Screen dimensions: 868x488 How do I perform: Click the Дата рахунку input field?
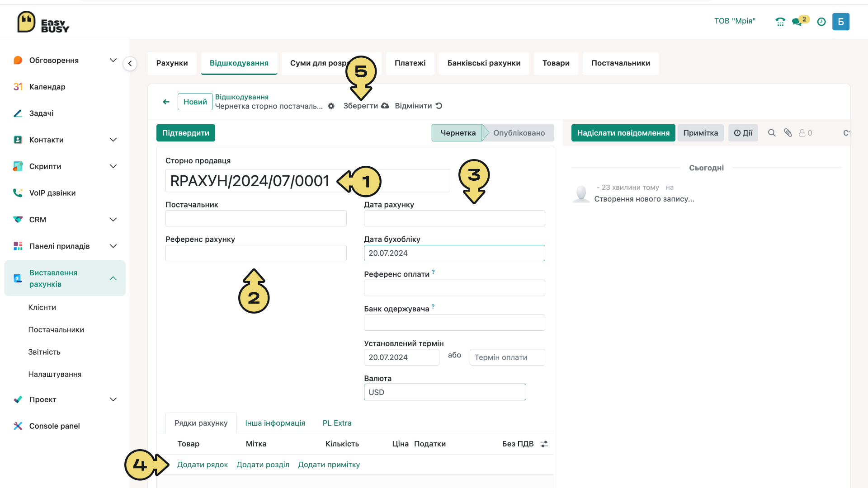[454, 218]
